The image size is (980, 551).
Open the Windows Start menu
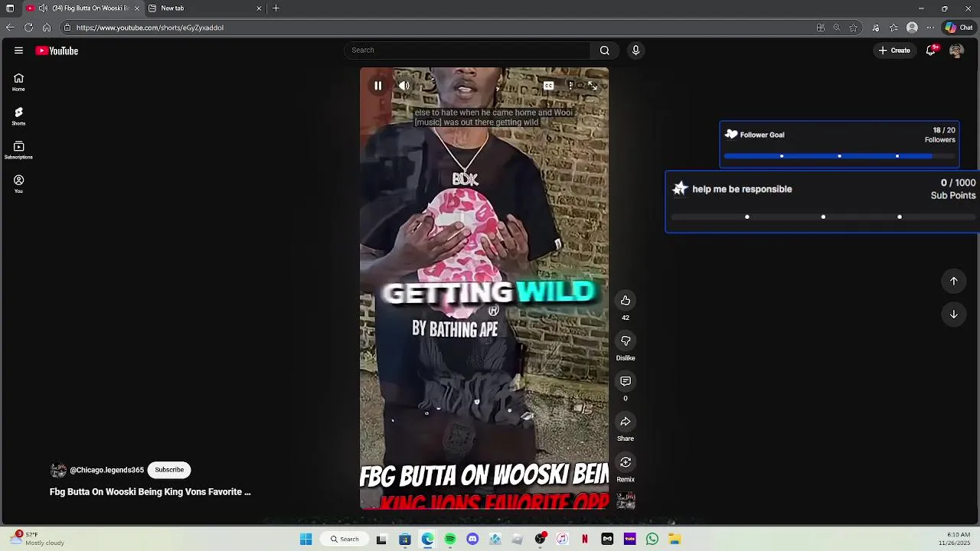tap(305, 540)
